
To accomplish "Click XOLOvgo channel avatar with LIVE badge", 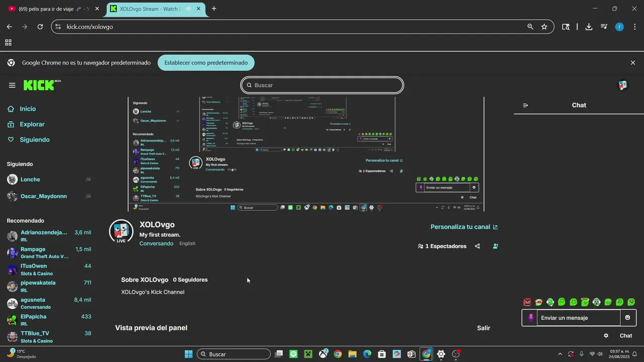I will click(121, 231).
